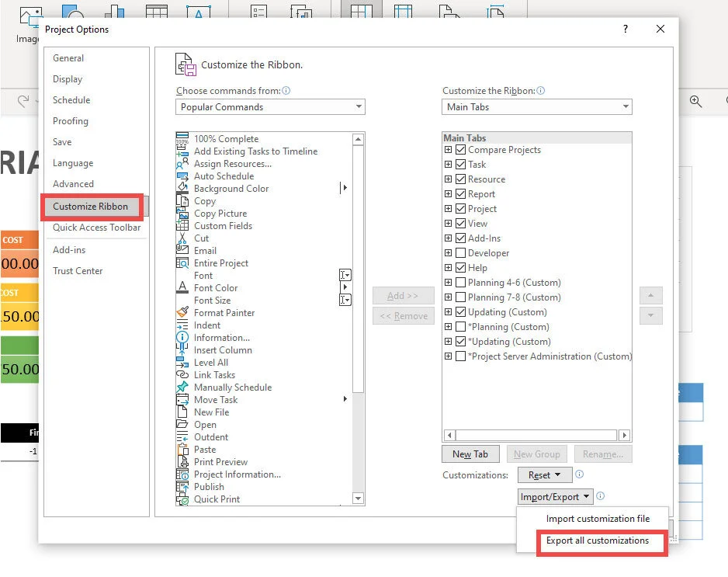Click the Paste clipboard icon
This screenshot has height=577, width=728.
coord(182,449)
